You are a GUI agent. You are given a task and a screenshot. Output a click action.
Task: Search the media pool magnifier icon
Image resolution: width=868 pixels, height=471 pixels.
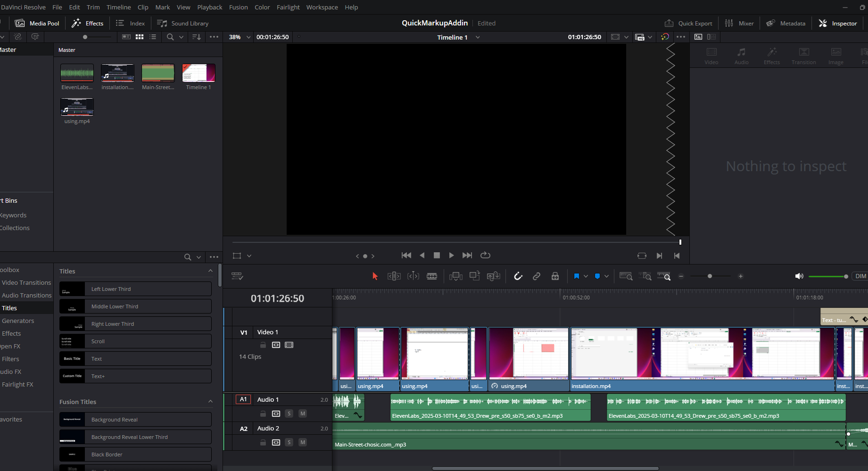170,37
